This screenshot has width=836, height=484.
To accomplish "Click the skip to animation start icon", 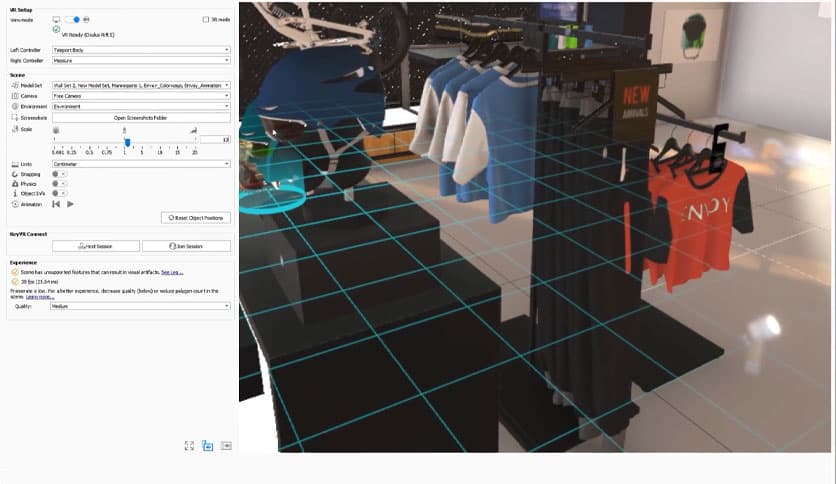I will click(x=56, y=204).
